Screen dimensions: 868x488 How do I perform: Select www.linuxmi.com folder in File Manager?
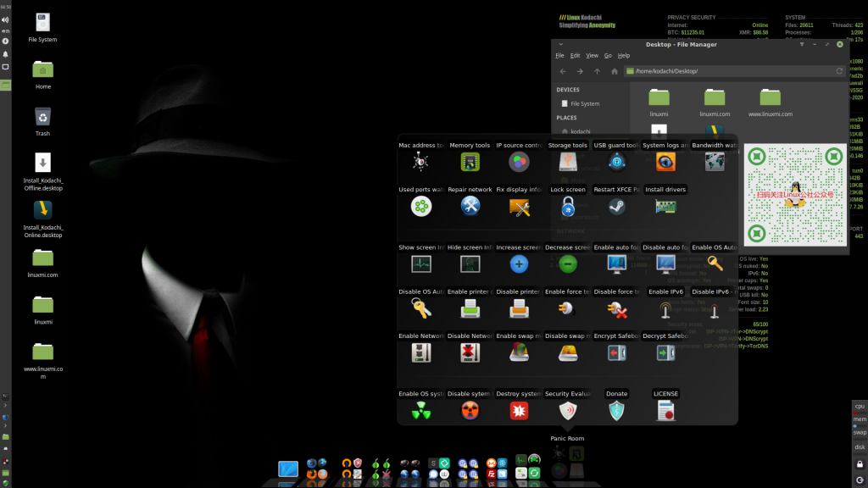770,103
